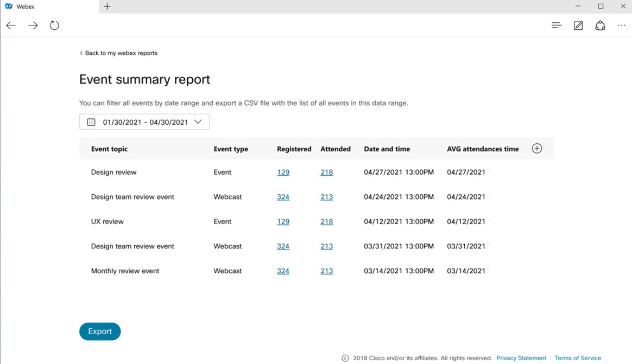The height and width of the screenshot is (364, 632).
Task: Click the calendar icon in the date filter
Action: tap(91, 122)
